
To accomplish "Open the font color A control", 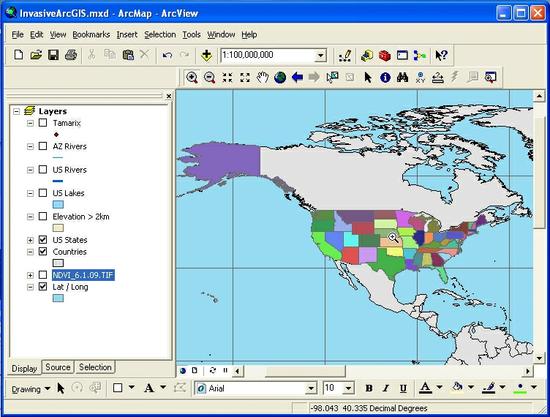I will point(425,388).
